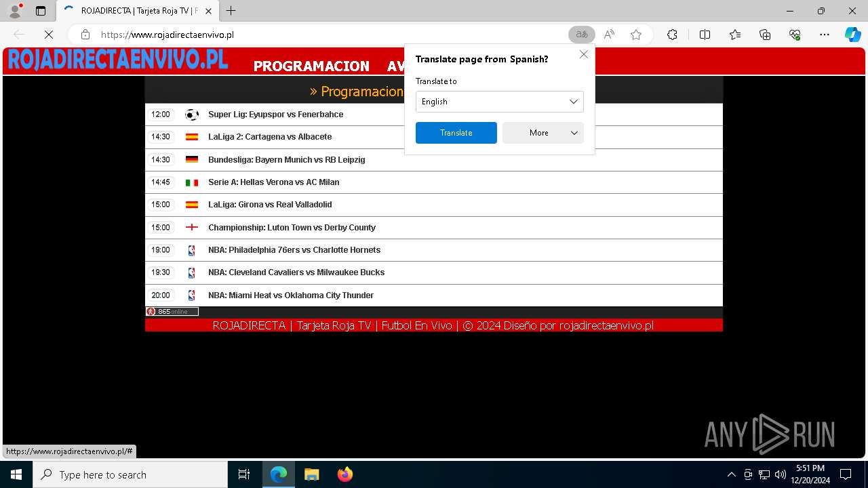Toggle Split screen icon
The height and width of the screenshot is (488, 868).
[x=705, y=35]
